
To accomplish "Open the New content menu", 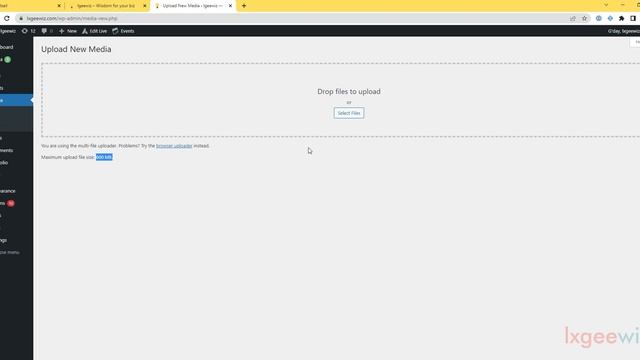I will (68, 31).
